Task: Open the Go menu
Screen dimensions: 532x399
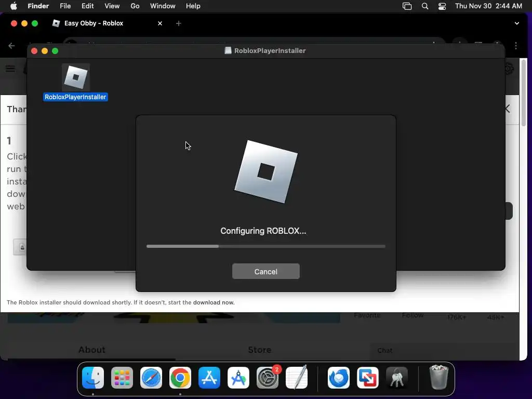Action: pyautogui.click(x=135, y=6)
